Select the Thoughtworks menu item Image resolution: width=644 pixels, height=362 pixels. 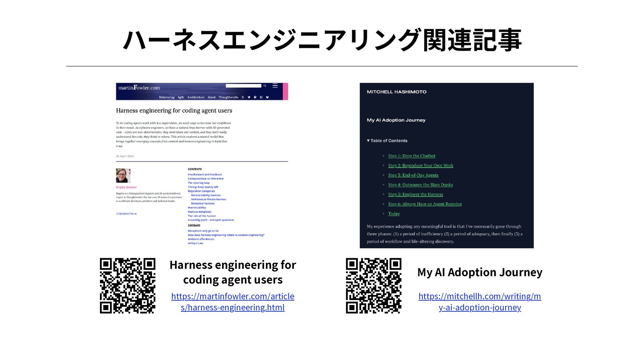(x=228, y=97)
